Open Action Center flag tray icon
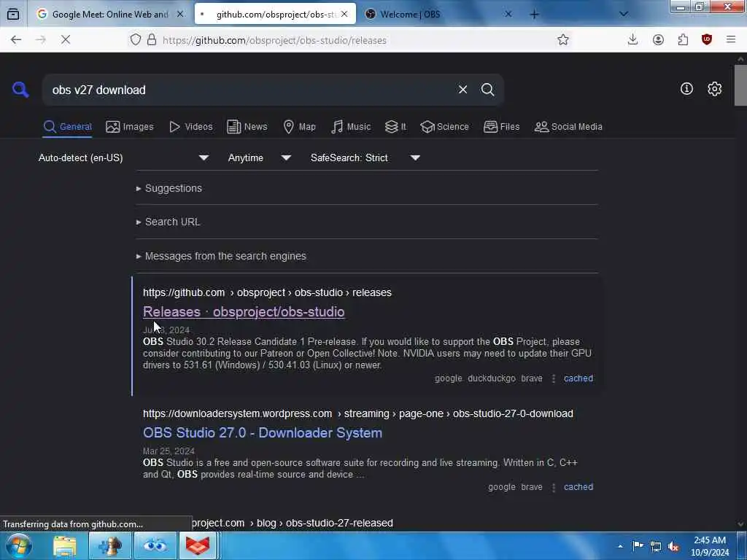The height and width of the screenshot is (560, 747). (638, 545)
